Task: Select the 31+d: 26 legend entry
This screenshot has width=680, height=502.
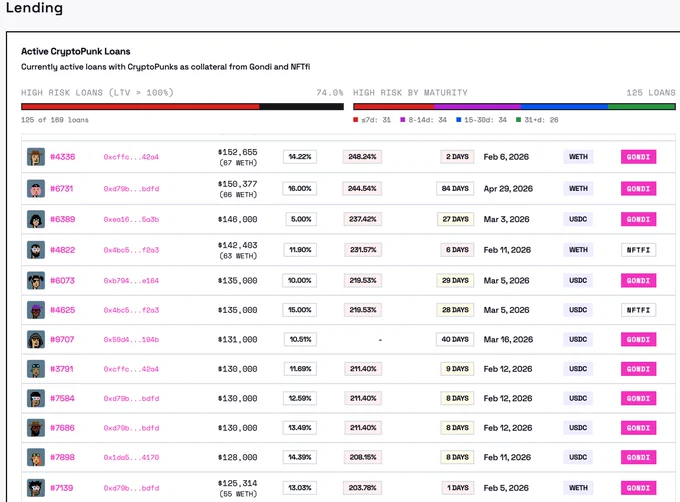Action: (537, 120)
